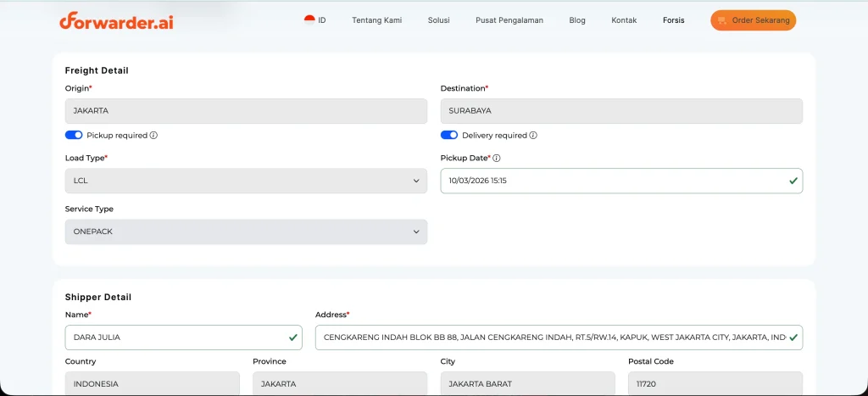Click the Pickup Date label text

[464, 158]
